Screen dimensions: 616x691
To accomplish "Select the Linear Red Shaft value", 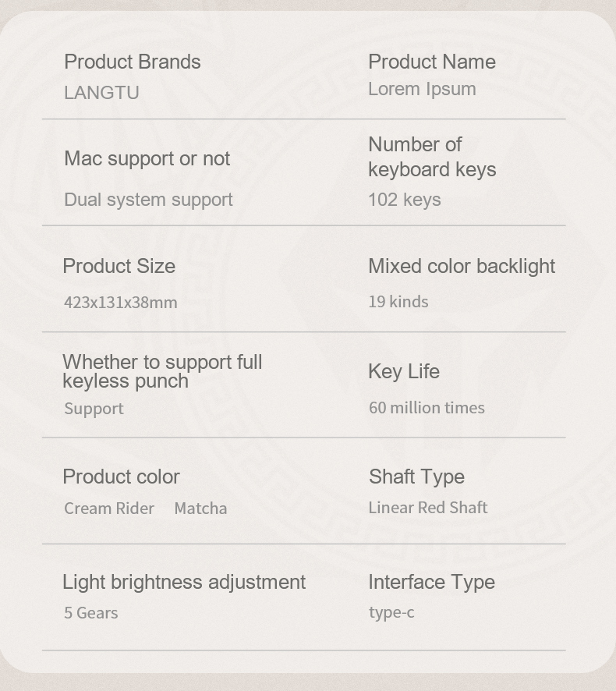I will click(x=427, y=508).
